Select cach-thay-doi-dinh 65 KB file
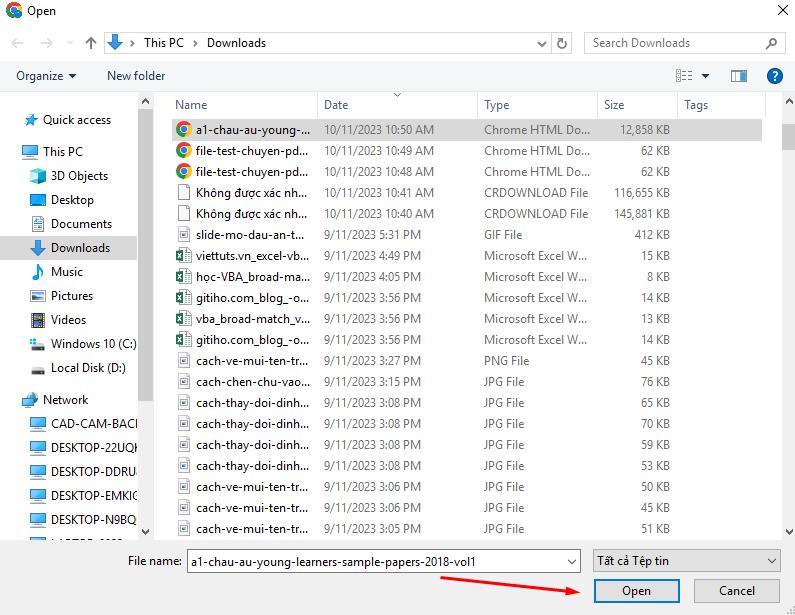 (466, 403)
